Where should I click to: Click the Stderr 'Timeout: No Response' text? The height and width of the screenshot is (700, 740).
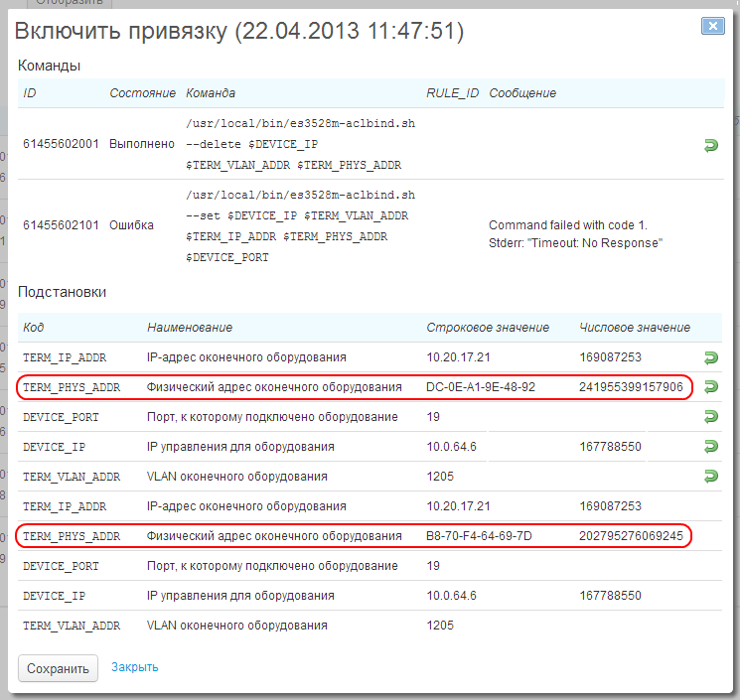click(x=575, y=243)
